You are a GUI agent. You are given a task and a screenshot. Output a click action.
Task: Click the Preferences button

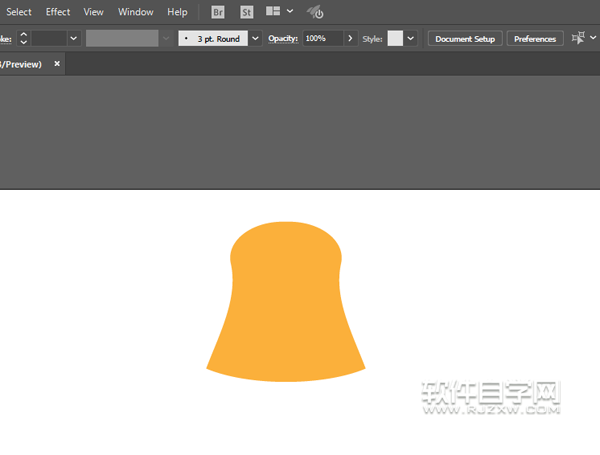[x=535, y=39]
